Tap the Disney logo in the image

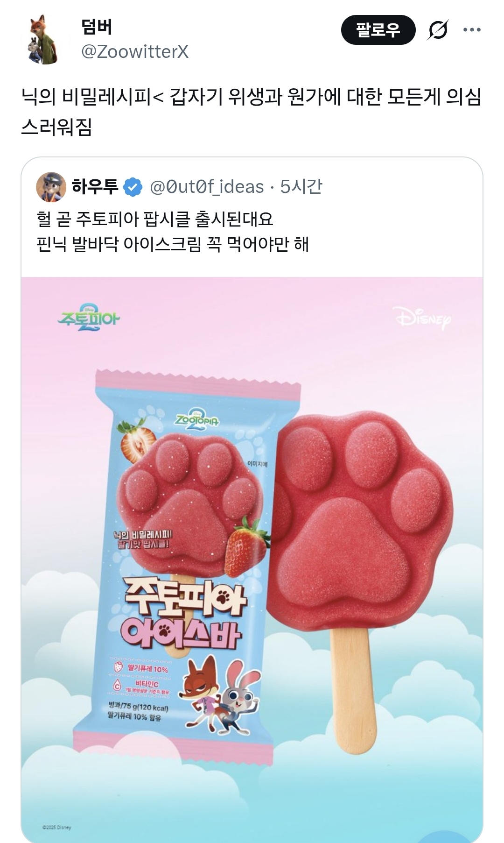coord(423,318)
